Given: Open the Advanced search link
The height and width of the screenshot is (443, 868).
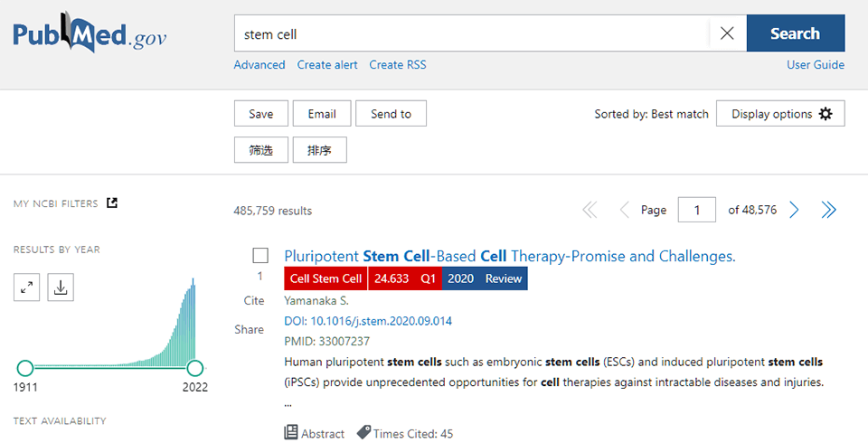Looking at the screenshot, I should (x=259, y=65).
